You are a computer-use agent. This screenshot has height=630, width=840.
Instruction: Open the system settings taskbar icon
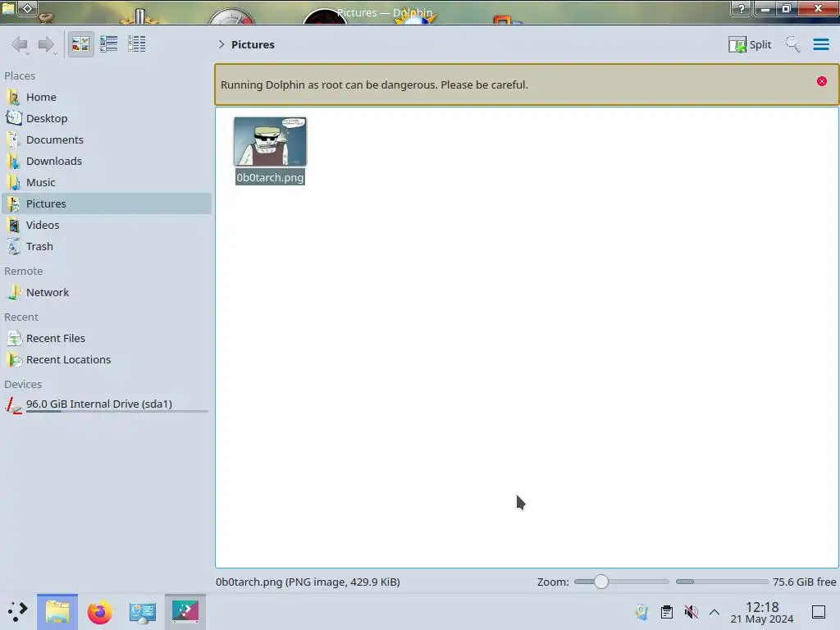click(143, 612)
